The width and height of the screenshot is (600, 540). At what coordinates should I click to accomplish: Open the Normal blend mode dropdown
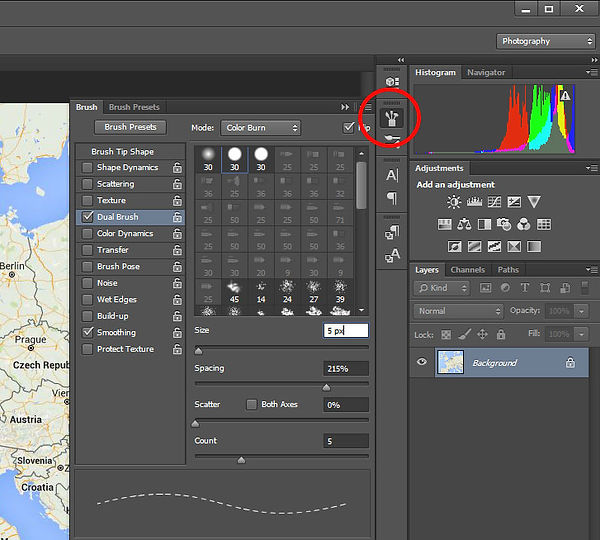(458, 311)
